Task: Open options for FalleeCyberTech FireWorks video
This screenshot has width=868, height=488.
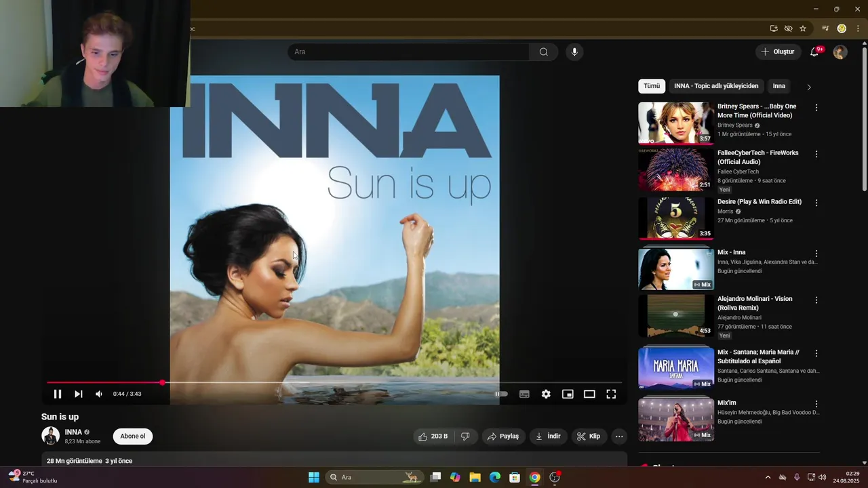Action: tap(816, 154)
